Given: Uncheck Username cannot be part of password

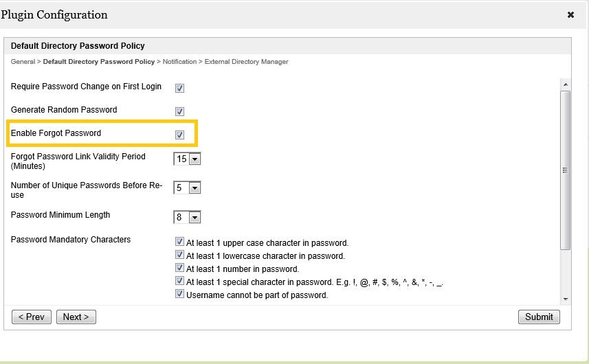Looking at the screenshot, I should coord(180,295).
